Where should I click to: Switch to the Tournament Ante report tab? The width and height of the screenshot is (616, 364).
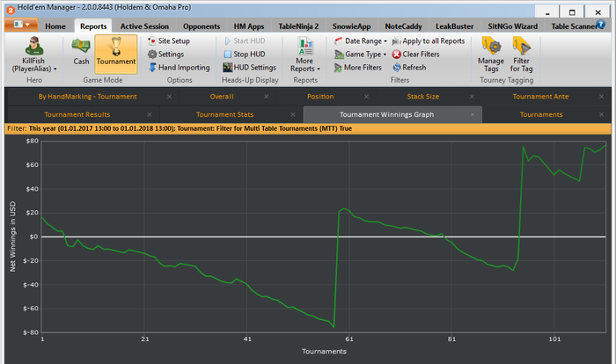tap(540, 97)
